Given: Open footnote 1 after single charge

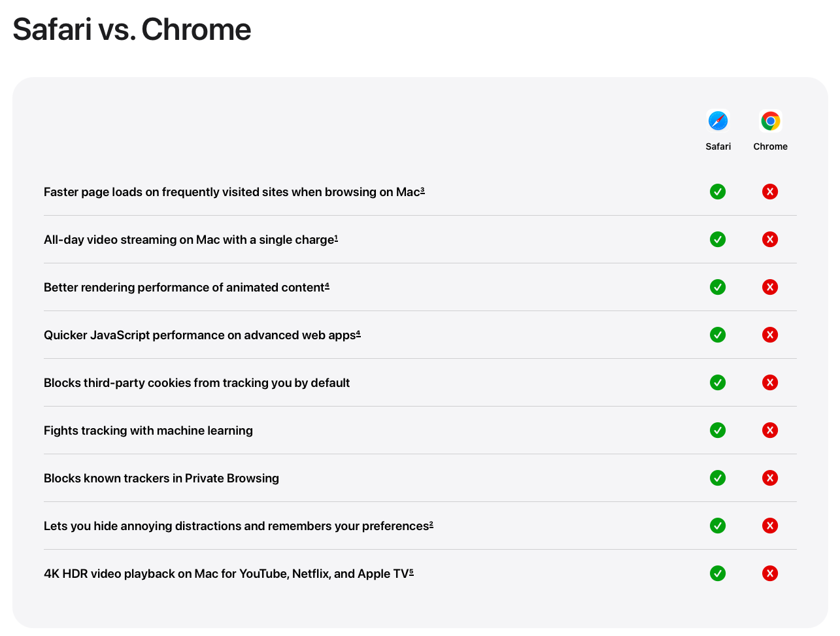Looking at the screenshot, I should (336, 237).
